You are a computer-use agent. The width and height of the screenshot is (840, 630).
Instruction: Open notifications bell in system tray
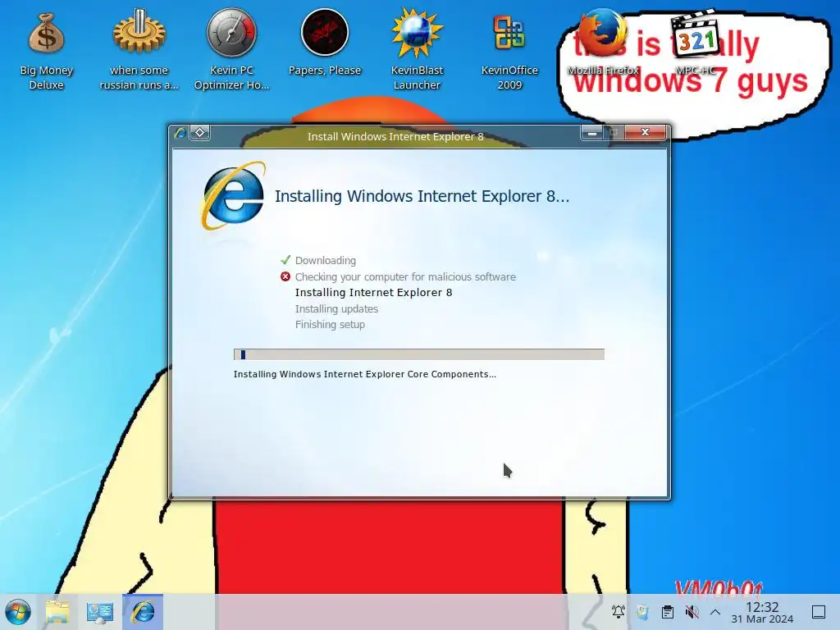click(619, 611)
